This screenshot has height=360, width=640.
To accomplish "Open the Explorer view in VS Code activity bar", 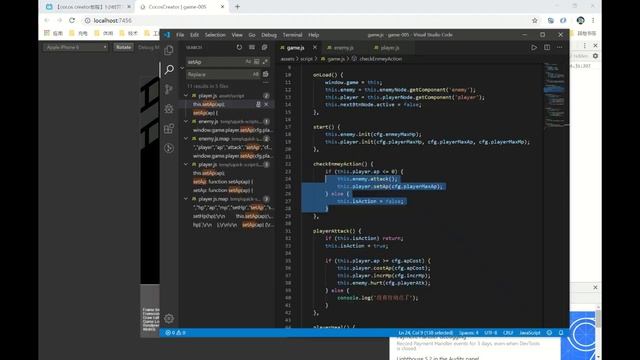I will tap(169, 50).
